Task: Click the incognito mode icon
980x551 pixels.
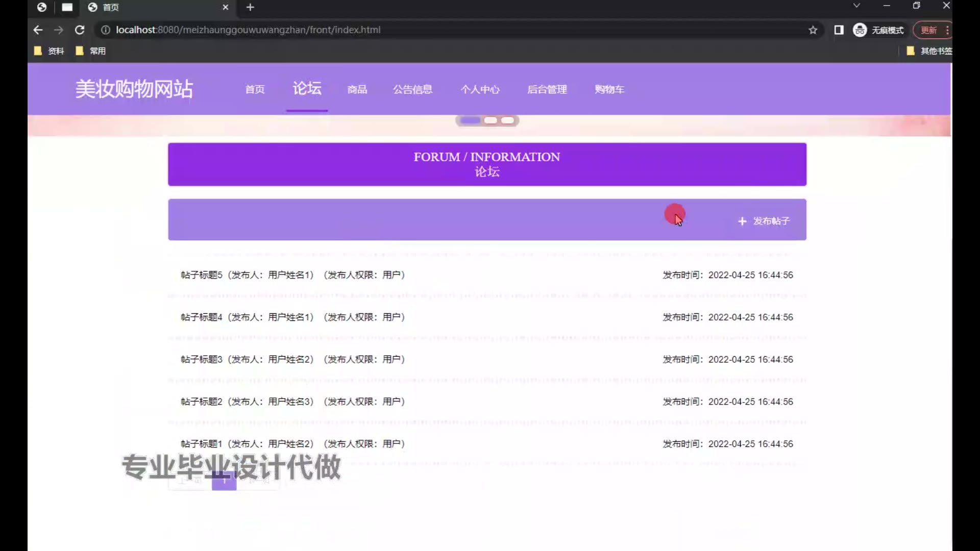Action: 860,30
